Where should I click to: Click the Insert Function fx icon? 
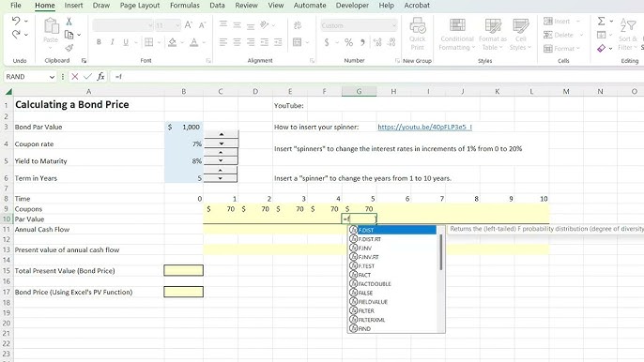(x=100, y=76)
